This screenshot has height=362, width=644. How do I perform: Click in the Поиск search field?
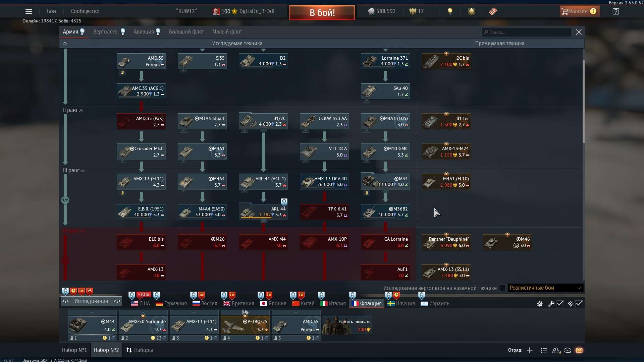tap(527, 32)
